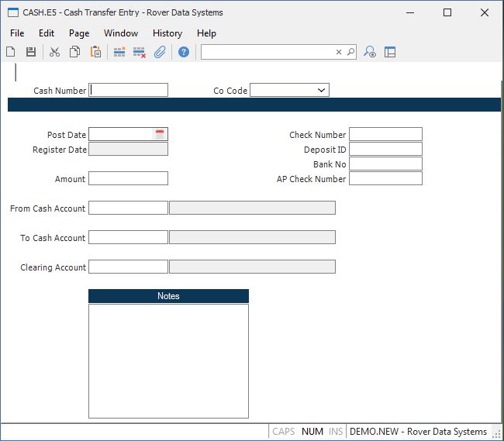Click inside the Notes text area
504x441 pixels.
168,360
